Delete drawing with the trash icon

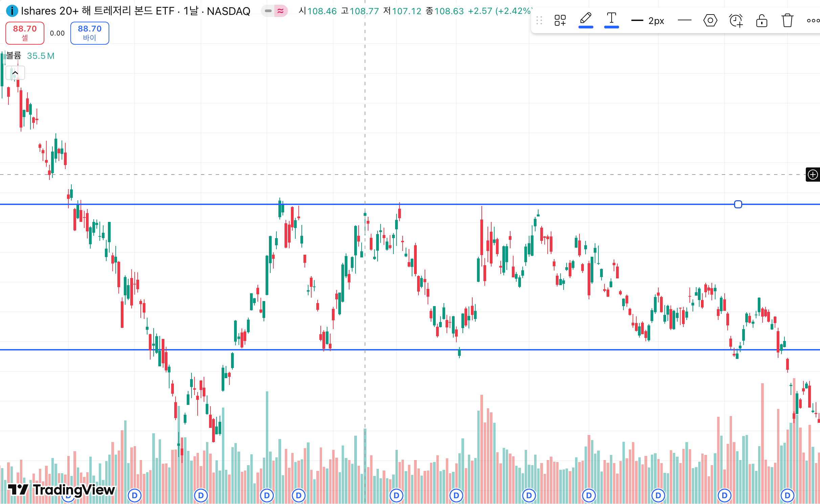787,21
